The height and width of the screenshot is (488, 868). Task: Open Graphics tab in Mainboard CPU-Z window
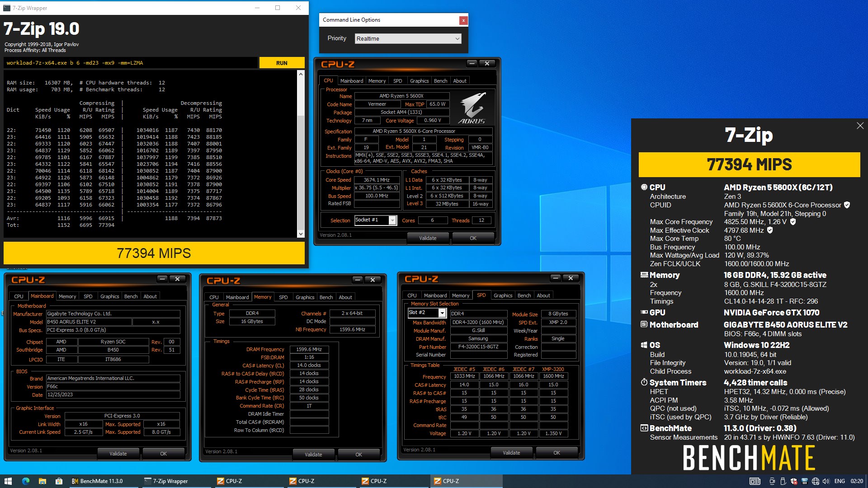(110, 296)
